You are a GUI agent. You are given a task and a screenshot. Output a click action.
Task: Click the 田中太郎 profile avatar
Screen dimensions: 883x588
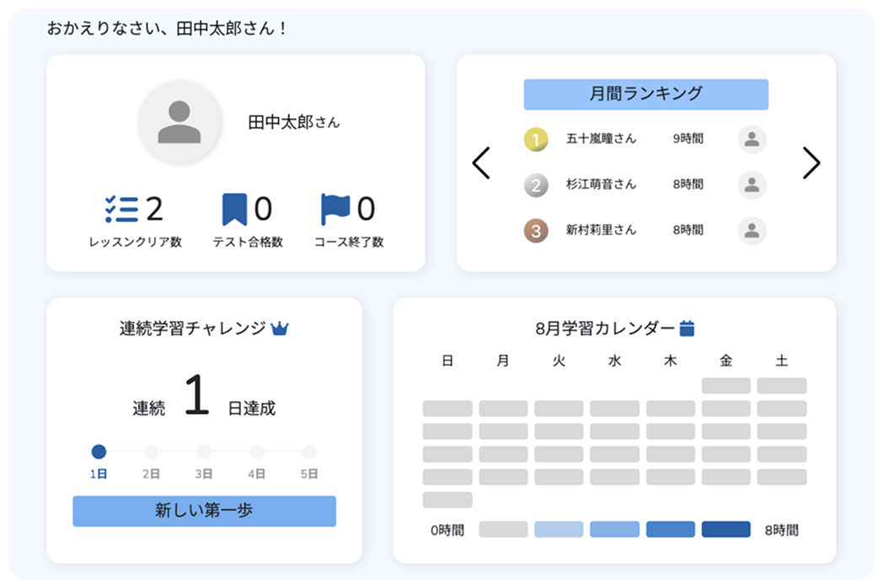click(179, 123)
